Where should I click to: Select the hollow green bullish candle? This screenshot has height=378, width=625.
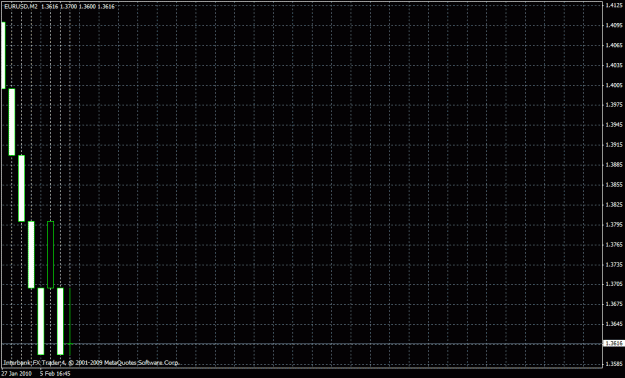(x=50, y=254)
